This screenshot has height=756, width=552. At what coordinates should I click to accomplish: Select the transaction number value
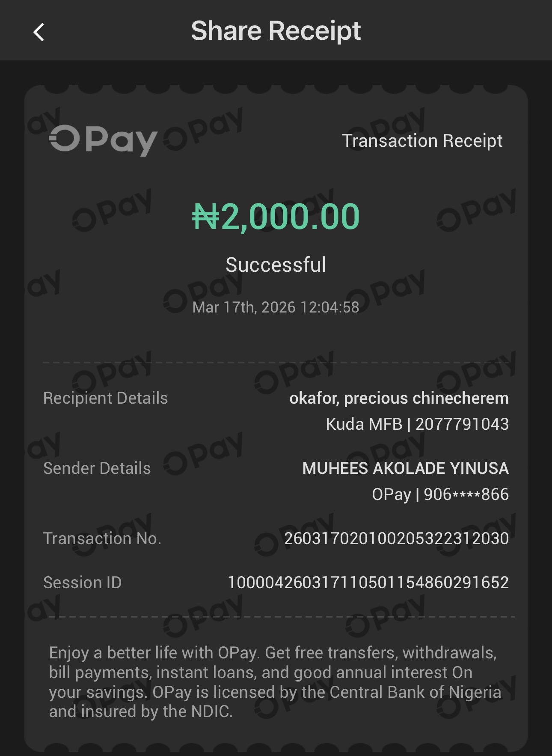pos(396,539)
